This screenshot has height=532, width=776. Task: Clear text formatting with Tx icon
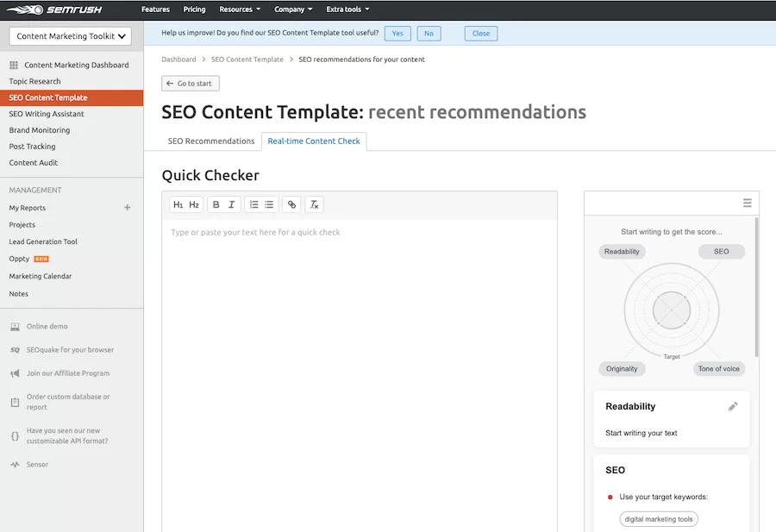pyautogui.click(x=315, y=205)
